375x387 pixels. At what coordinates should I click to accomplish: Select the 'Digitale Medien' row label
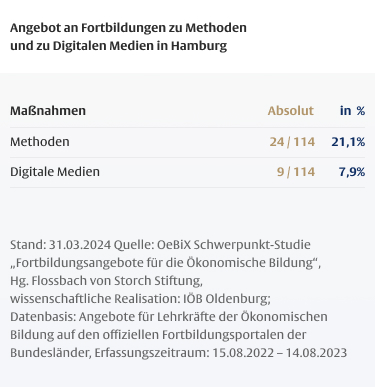pos(55,172)
